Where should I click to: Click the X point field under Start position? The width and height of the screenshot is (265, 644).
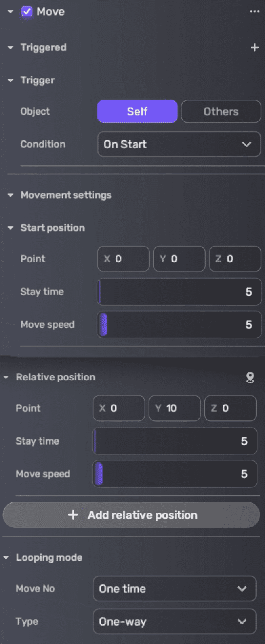pyautogui.click(x=123, y=259)
